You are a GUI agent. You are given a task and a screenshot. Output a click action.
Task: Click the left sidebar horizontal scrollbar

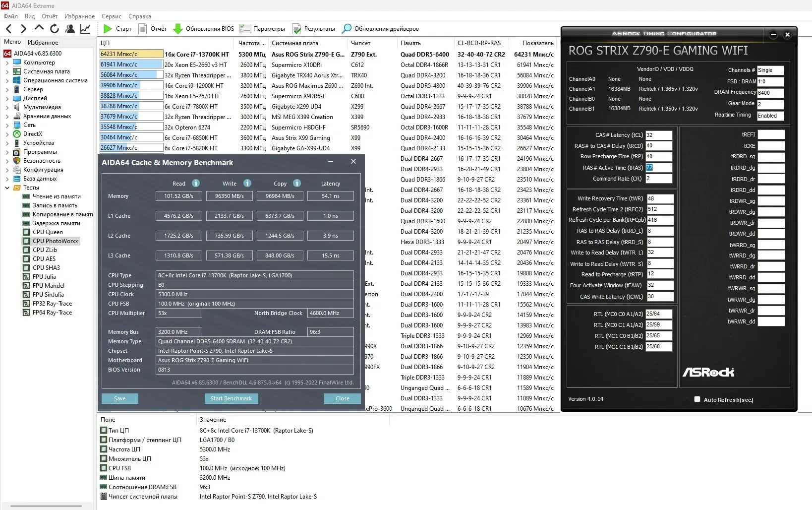[x=46, y=507]
